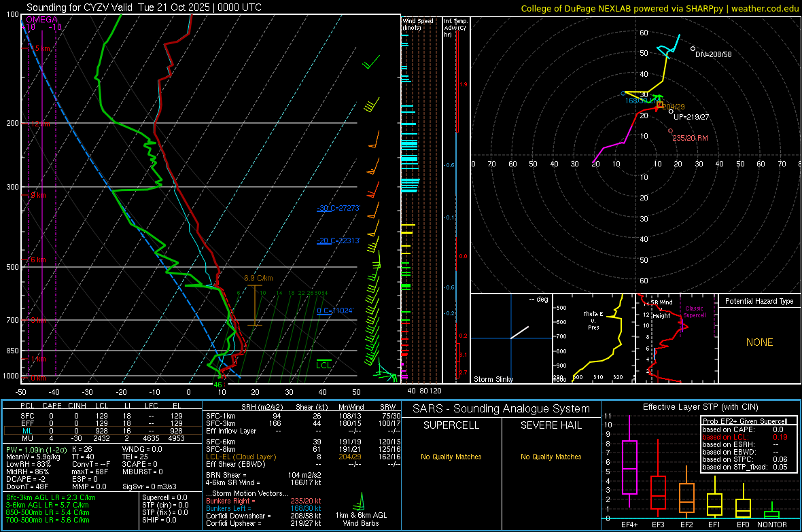The image size is (802, 532).
Task: Click the K = 26 index value
Action: coord(82,449)
